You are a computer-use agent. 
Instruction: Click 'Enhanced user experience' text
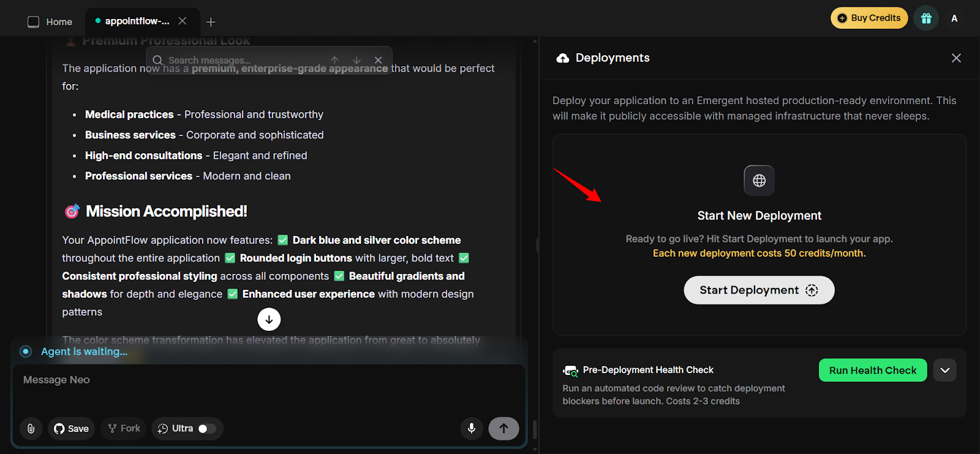point(309,294)
